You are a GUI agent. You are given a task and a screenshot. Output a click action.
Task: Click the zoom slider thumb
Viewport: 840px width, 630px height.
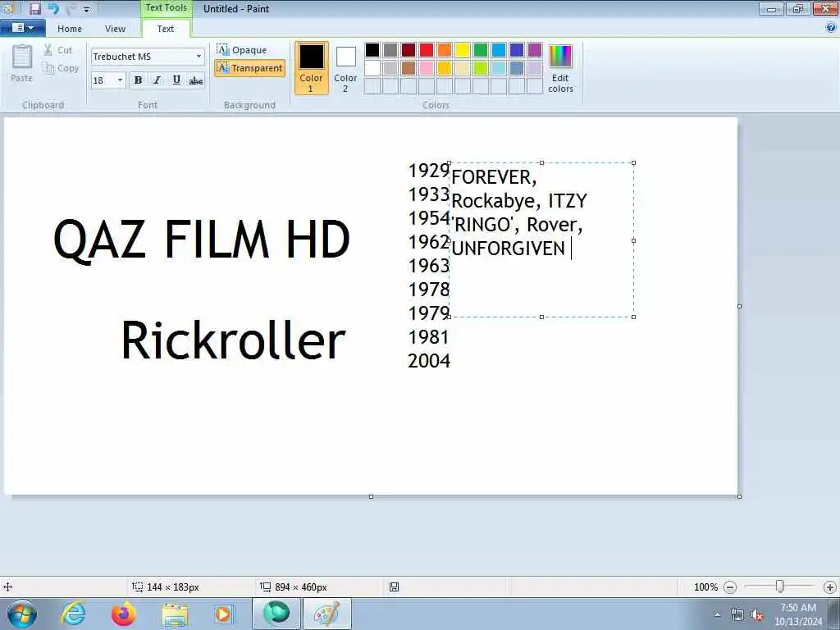coord(780,587)
